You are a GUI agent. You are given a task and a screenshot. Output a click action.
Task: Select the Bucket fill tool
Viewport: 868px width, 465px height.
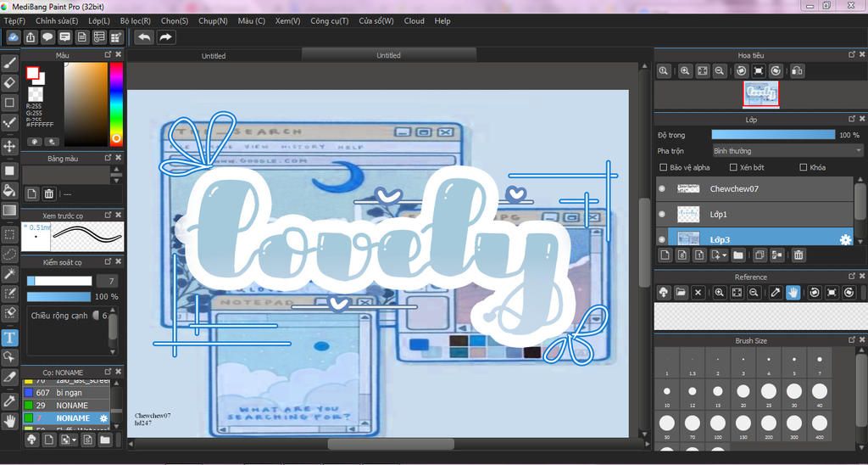click(9, 191)
